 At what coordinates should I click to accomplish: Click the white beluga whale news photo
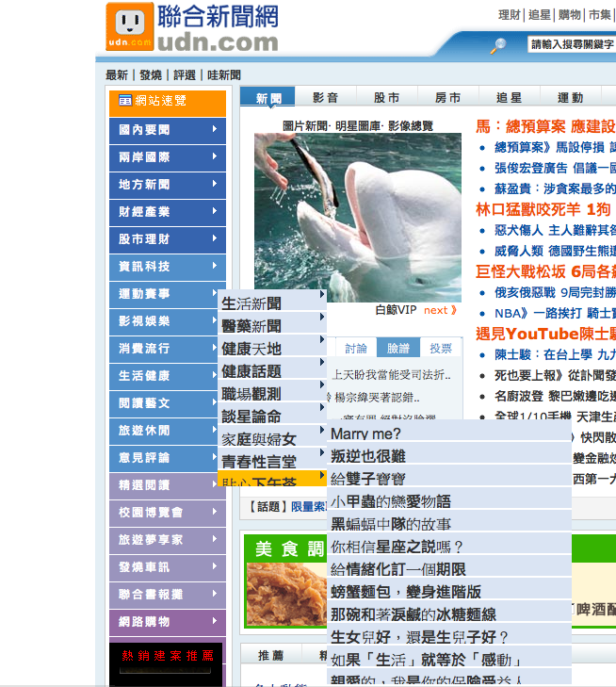357,217
